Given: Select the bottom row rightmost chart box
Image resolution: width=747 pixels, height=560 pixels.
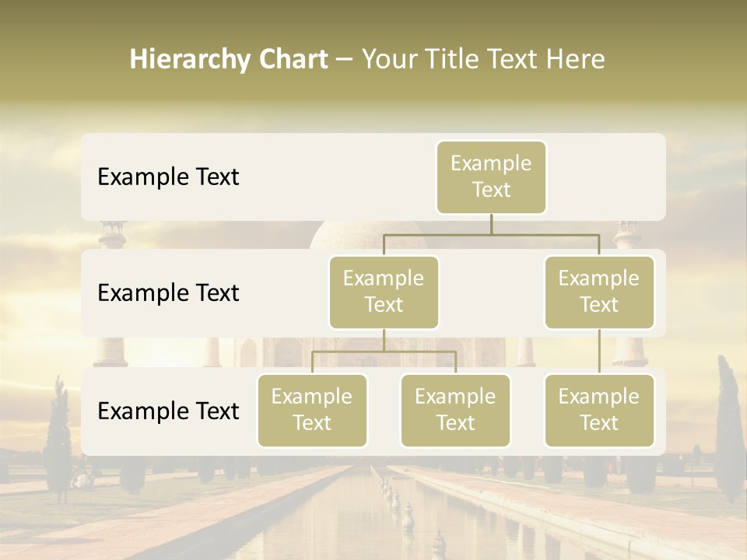Looking at the screenshot, I should point(599,411).
